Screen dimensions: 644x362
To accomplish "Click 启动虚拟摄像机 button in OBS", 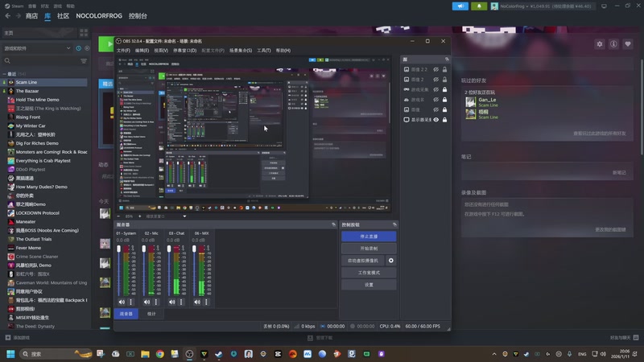I will [x=363, y=261].
